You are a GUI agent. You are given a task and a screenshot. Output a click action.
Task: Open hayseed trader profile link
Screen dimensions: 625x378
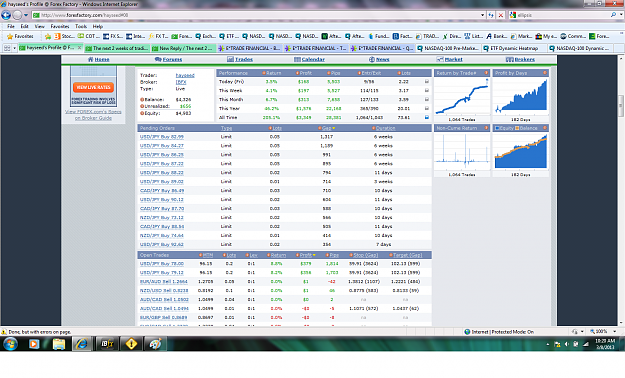pyautogui.click(x=185, y=75)
